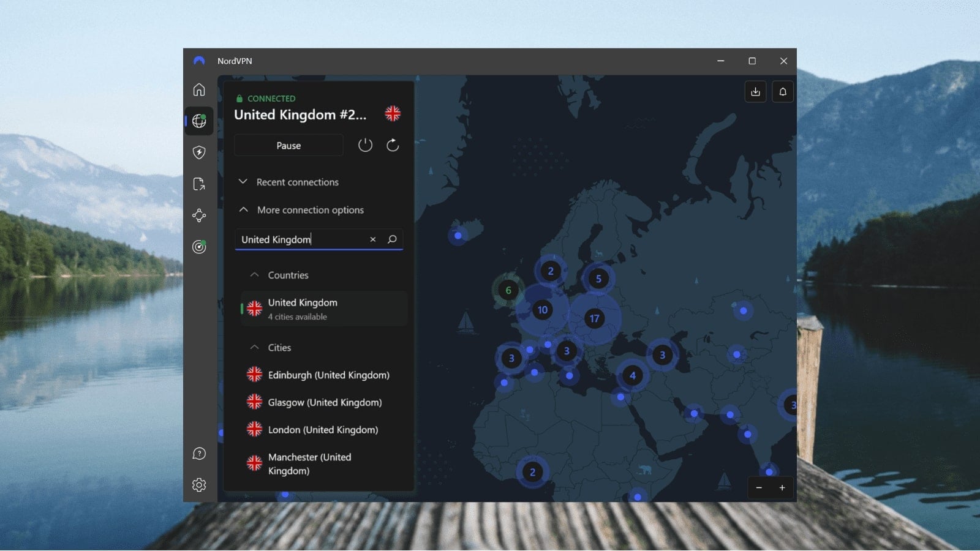
Task: Open the bell notifications panel
Action: tap(783, 91)
